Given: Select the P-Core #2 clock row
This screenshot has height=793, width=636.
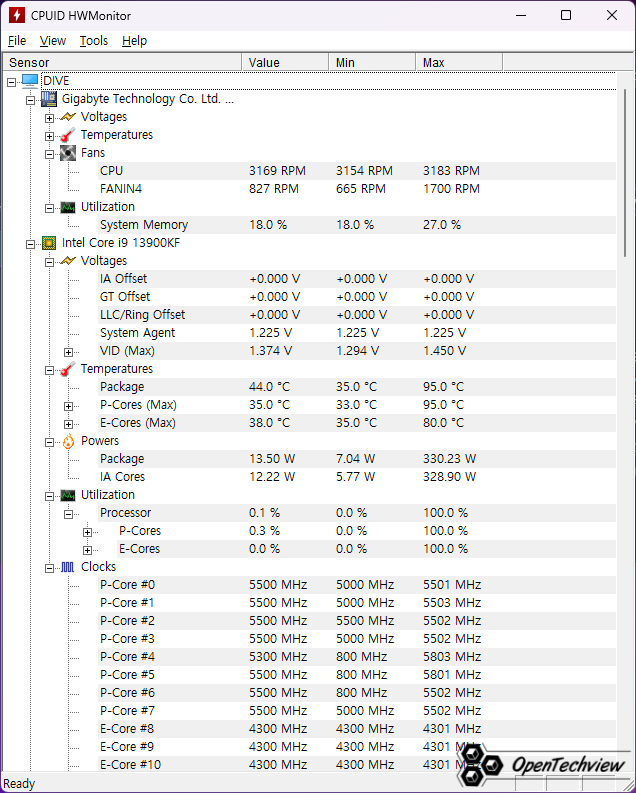Looking at the screenshot, I should (x=357, y=621).
